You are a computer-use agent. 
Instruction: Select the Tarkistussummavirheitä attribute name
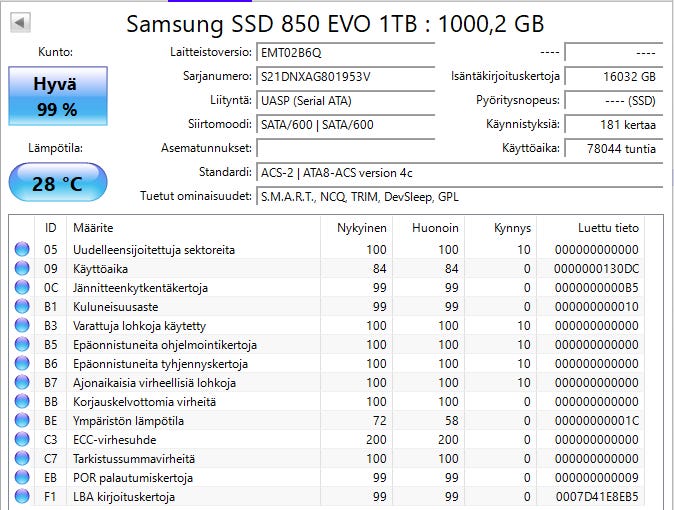coord(134,459)
